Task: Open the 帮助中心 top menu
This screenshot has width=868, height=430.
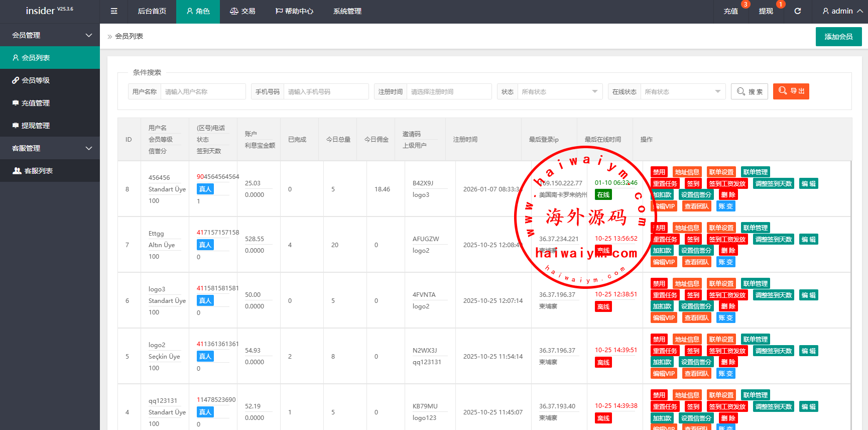Action: click(x=294, y=11)
